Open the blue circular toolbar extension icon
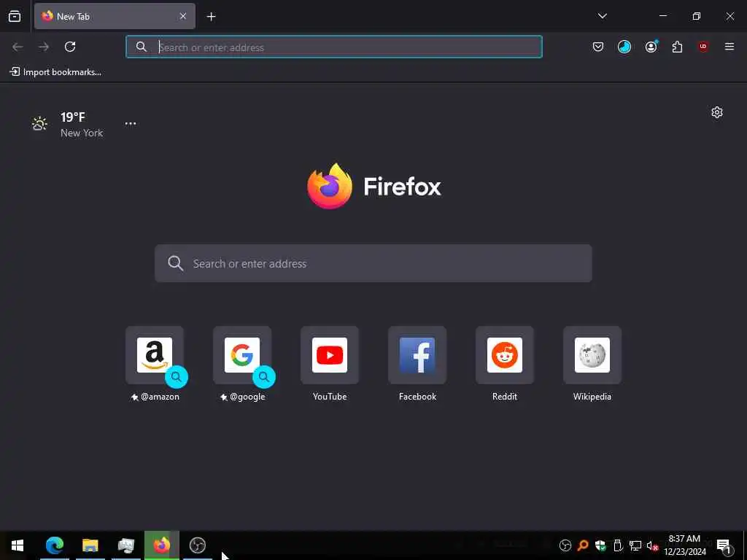Screen dimensions: 747x560 coord(624,47)
